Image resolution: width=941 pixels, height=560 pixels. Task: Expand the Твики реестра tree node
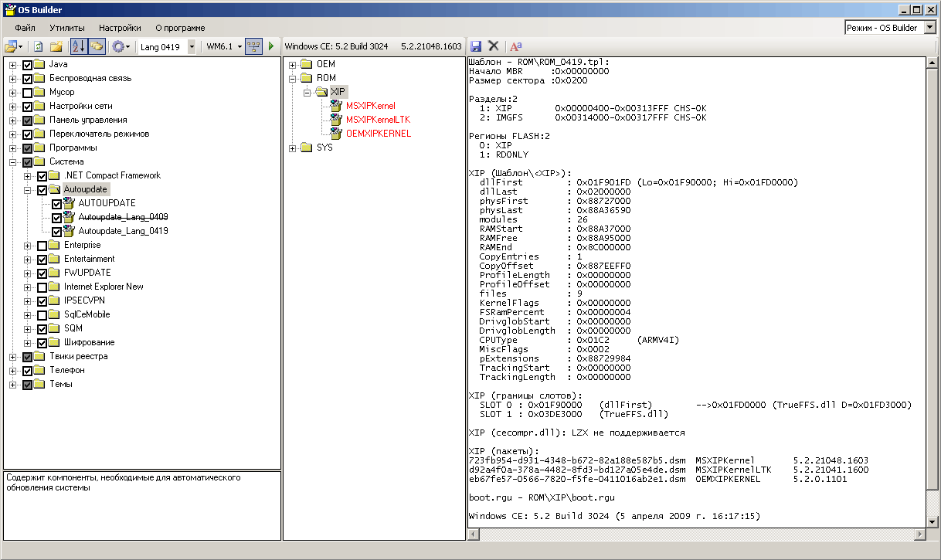point(13,356)
